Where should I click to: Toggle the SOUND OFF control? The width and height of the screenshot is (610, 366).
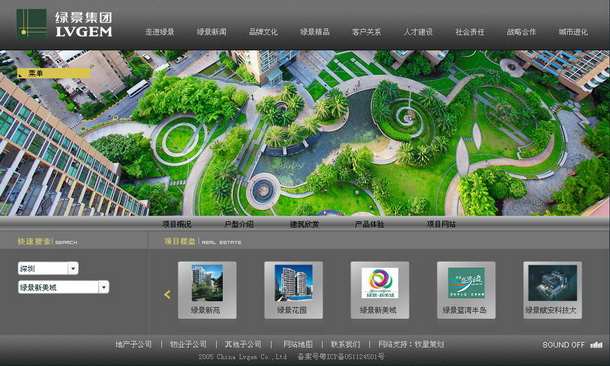[x=563, y=345]
